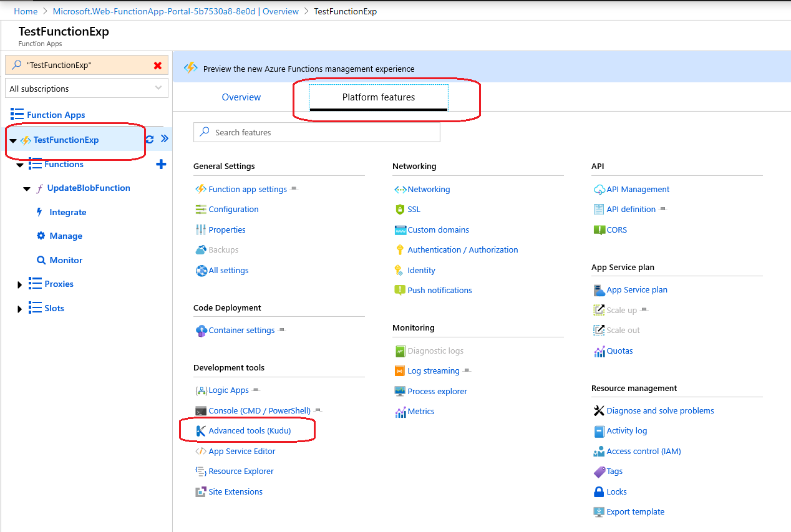Click the Container settings cloud icon
Image resolution: width=791 pixels, height=532 pixels.
201,331
